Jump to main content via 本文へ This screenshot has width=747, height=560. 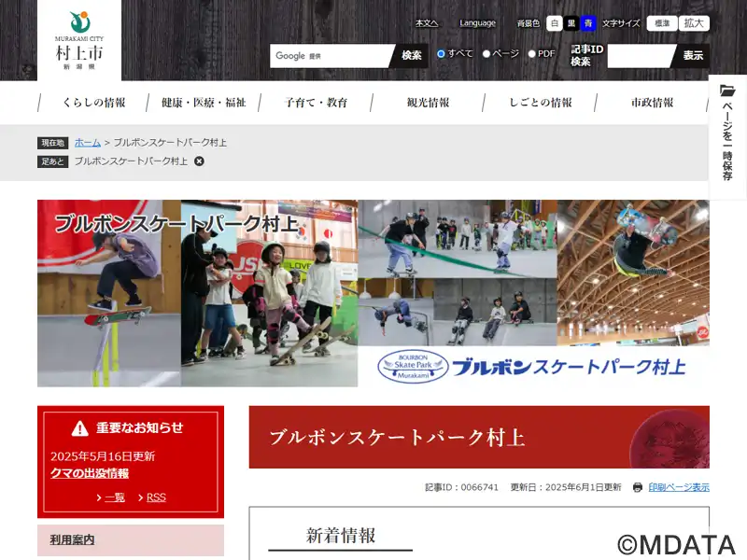coord(427,23)
